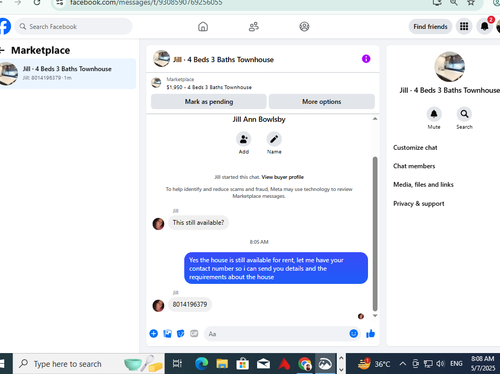Viewport: 500px width, 374px height.
Task: Click the large listing photo in details panel
Action: coord(450,67)
